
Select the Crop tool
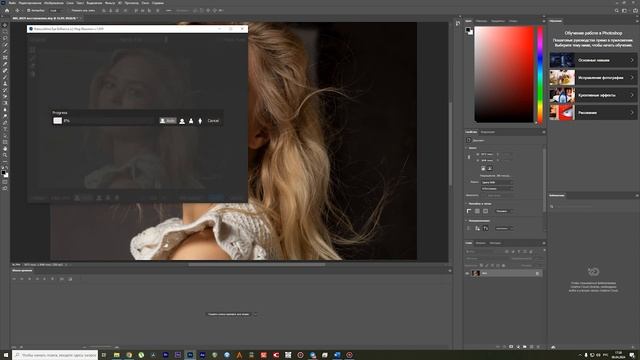(x=5, y=51)
